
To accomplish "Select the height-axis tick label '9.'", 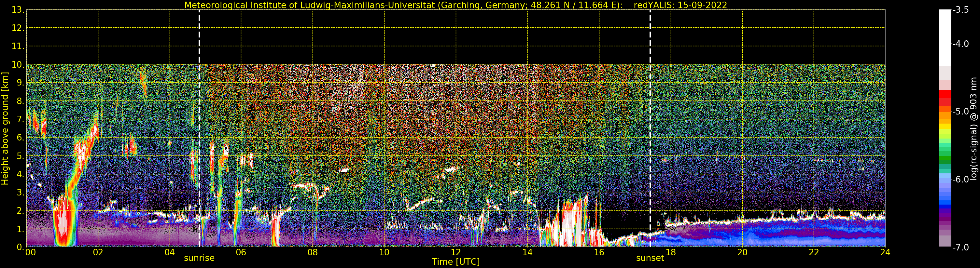I will [20, 83].
